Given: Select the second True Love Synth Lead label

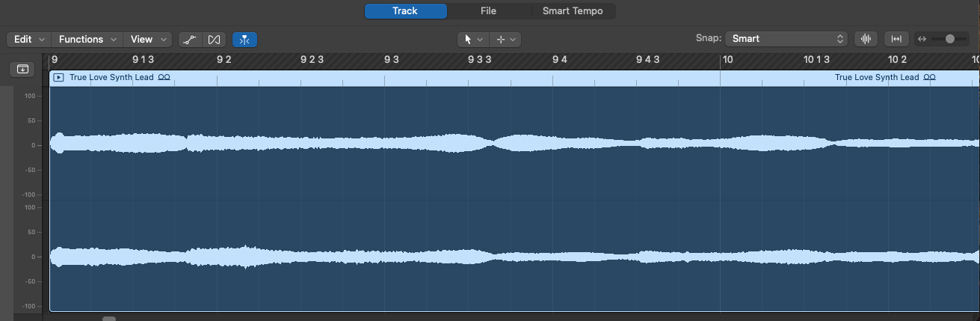Looking at the screenshot, I should (877, 77).
